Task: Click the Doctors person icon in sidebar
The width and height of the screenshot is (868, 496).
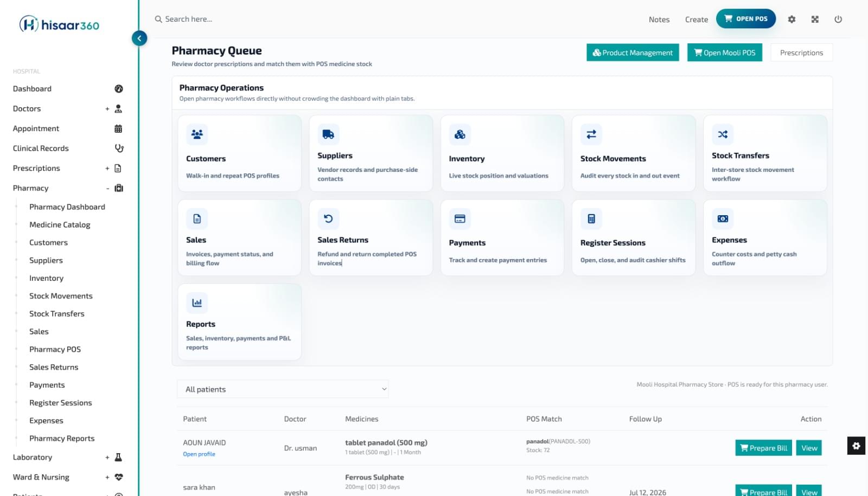Action: click(118, 109)
